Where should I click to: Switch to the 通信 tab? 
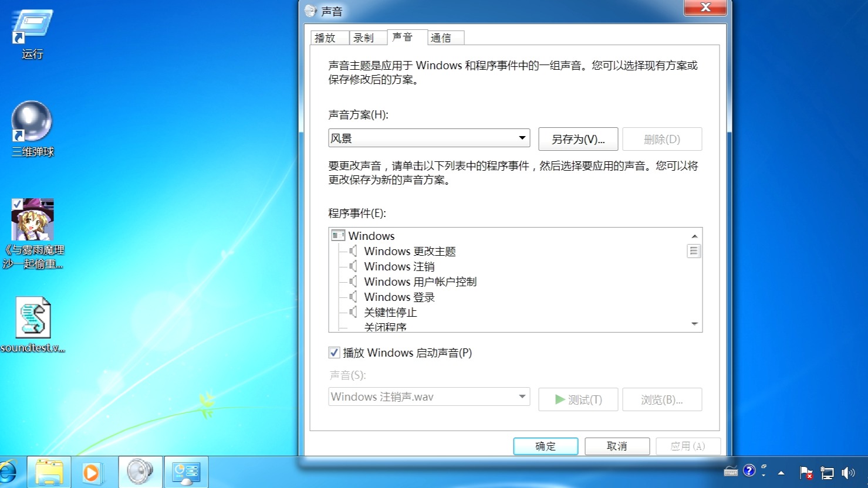point(445,38)
